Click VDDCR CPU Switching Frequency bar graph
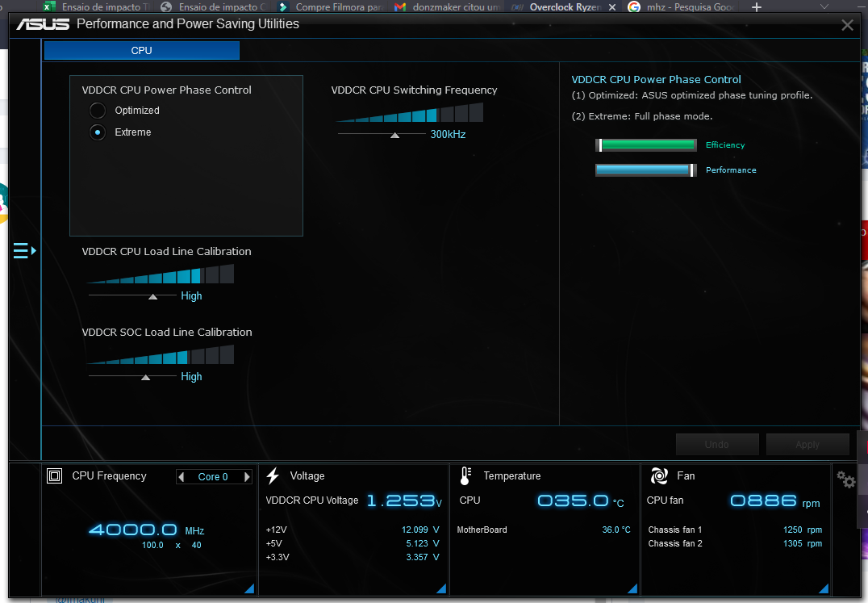 [409, 112]
